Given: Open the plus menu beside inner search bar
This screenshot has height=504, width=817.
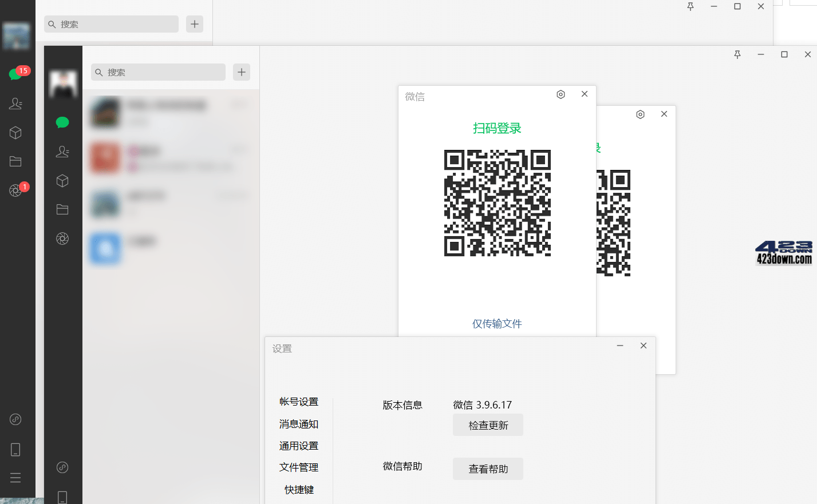Looking at the screenshot, I should (x=241, y=72).
